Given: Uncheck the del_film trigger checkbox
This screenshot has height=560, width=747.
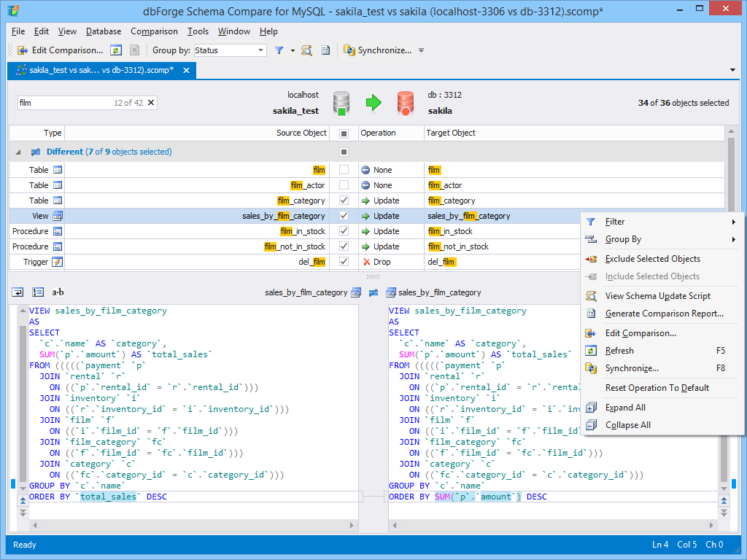Looking at the screenshot, I should pyautogui.click(x=344, y=261).
